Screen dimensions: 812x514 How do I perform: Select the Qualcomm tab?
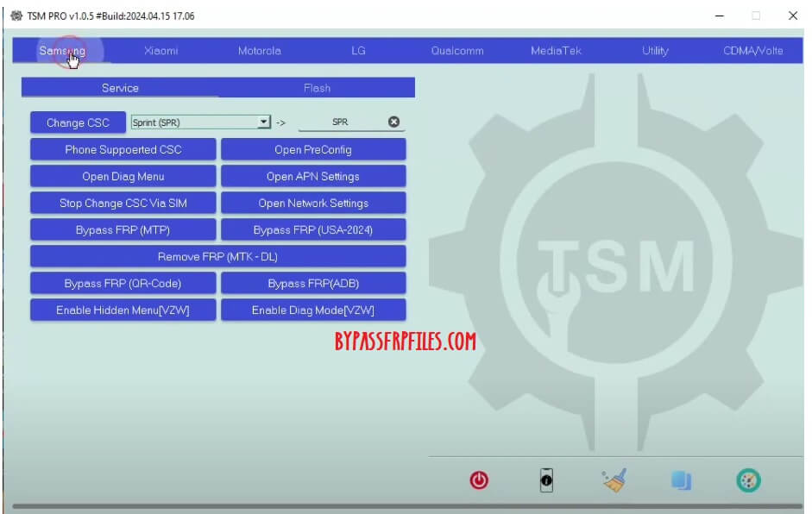click(x=457, y=51)
